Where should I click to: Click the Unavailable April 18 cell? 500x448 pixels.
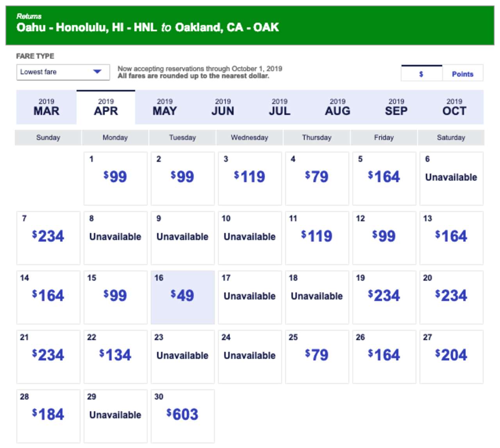coord(317,297)
